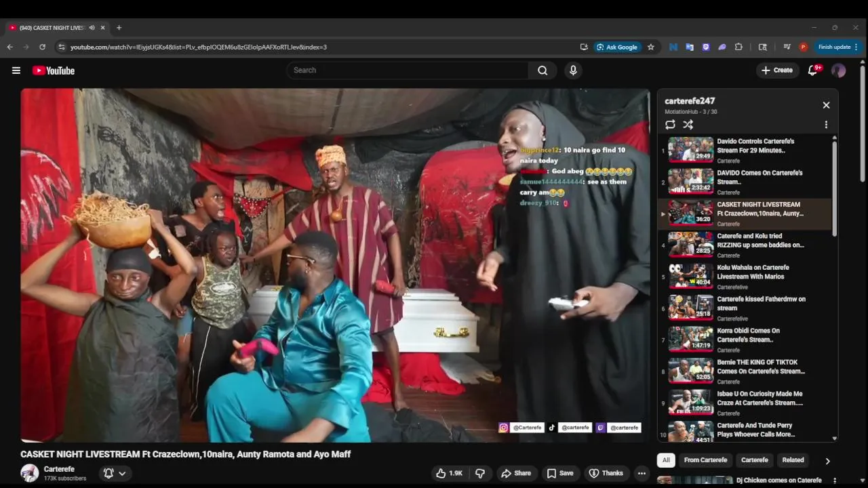Screen dimensions: 868x488
Task: Play Carterefe kissed Fatherdmw on stream
Action: tap(744, 308)
